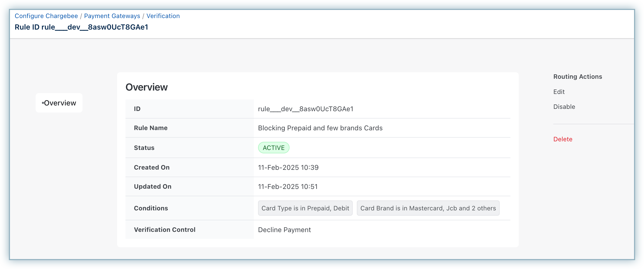Image resolution: width=644 pixels, height=269 pixels.
Task: Disable the rule via Routing Actions
Action: click(x=564, y=107)
